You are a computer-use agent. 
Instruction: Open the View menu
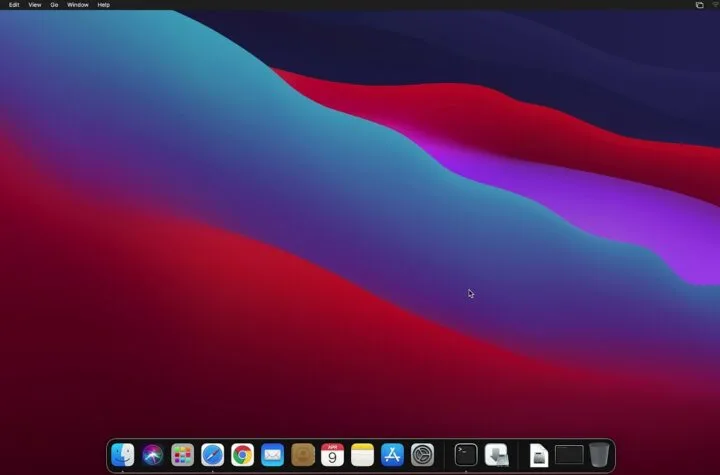[35, 5]
